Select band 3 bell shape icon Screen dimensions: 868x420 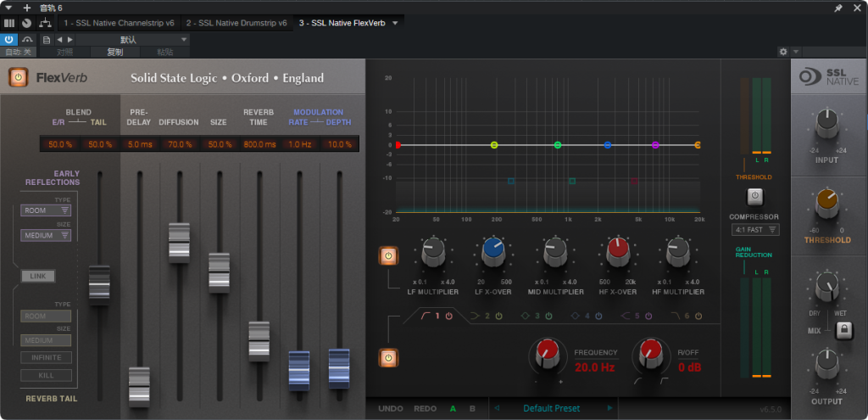tap(525, 316)
